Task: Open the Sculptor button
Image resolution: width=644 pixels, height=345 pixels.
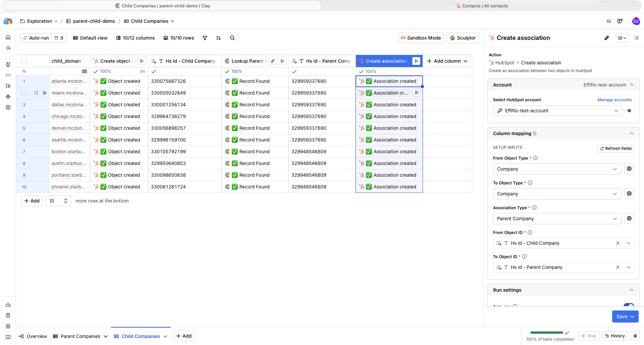Action: (463, 38)
